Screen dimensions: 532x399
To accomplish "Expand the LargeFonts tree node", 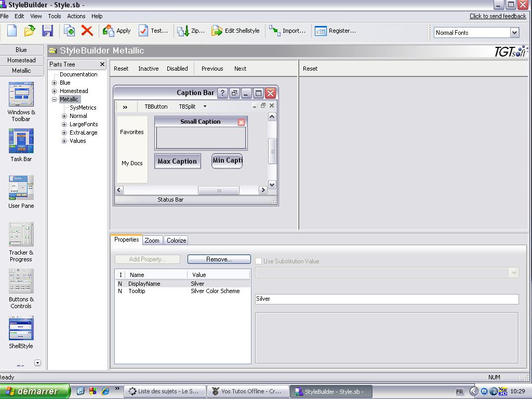I will [64, 125].
